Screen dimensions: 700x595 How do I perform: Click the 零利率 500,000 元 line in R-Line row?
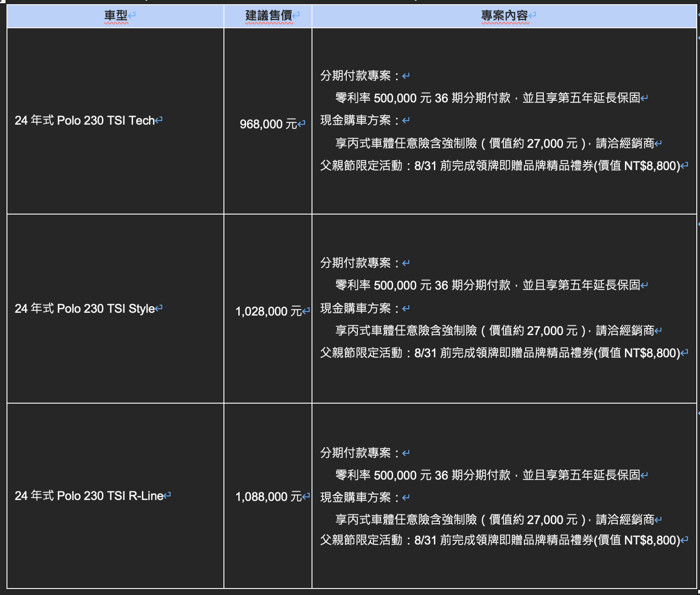coord(487,475)
